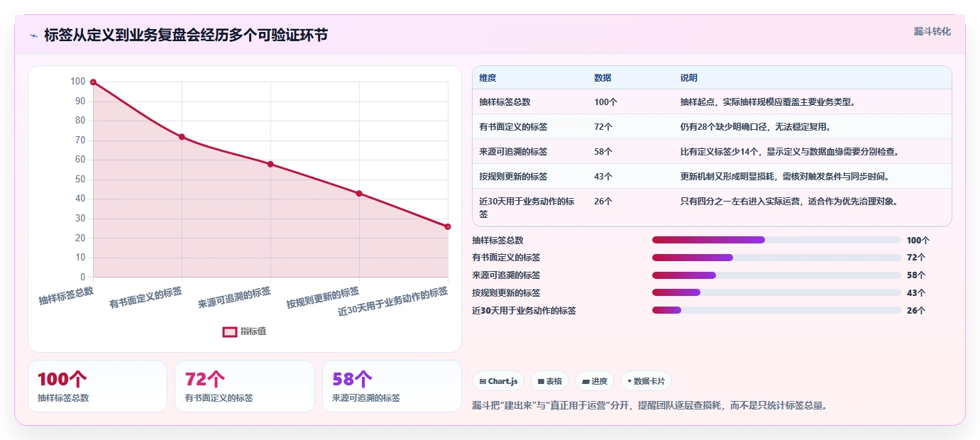This screenshot has height=440, width=980.
Task: Open the 58个 来源可追溯的标签 data card
Action: [x=392, y=386]
